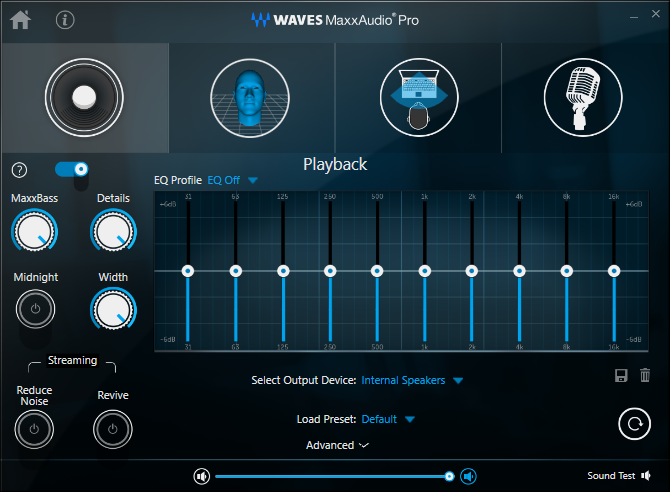Image resolution: width=670 pixels, height=492 pixels.
Task: Open the laptop dimension tab
Action: point(419,98)
